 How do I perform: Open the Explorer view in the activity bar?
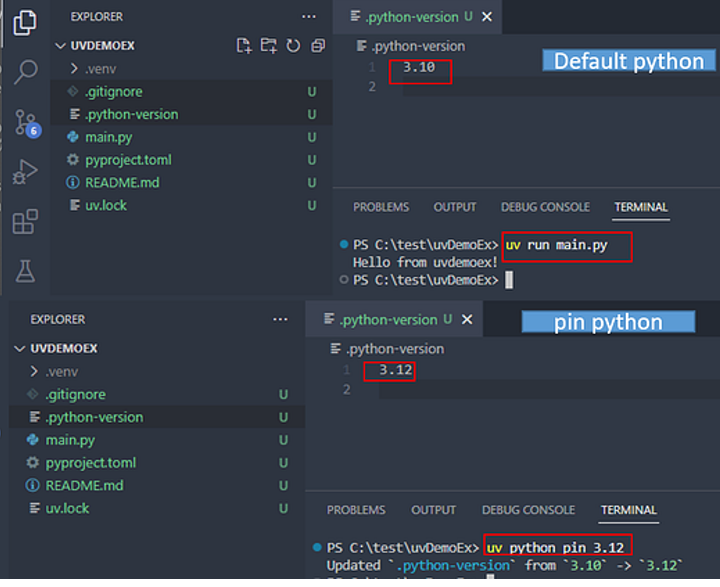[26, 21]
